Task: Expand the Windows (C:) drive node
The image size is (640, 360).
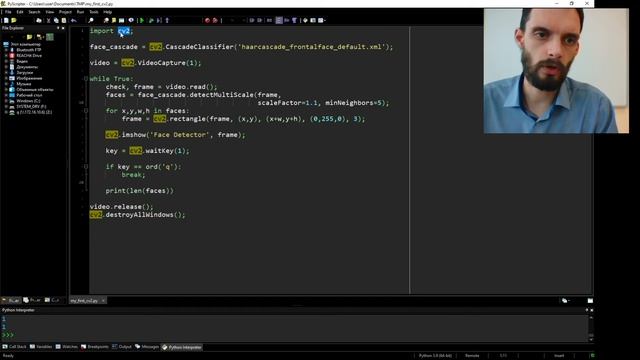Action: [x=7, y=101]
